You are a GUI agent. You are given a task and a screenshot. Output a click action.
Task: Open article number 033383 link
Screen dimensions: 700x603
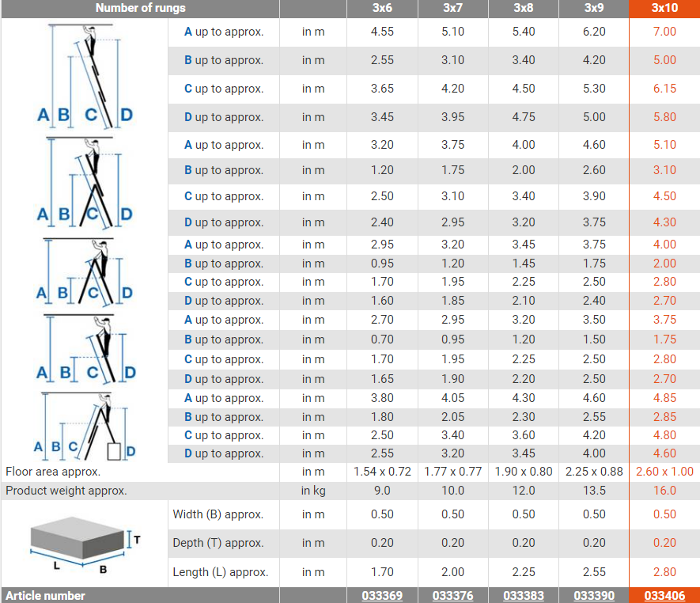coord(523,595)
